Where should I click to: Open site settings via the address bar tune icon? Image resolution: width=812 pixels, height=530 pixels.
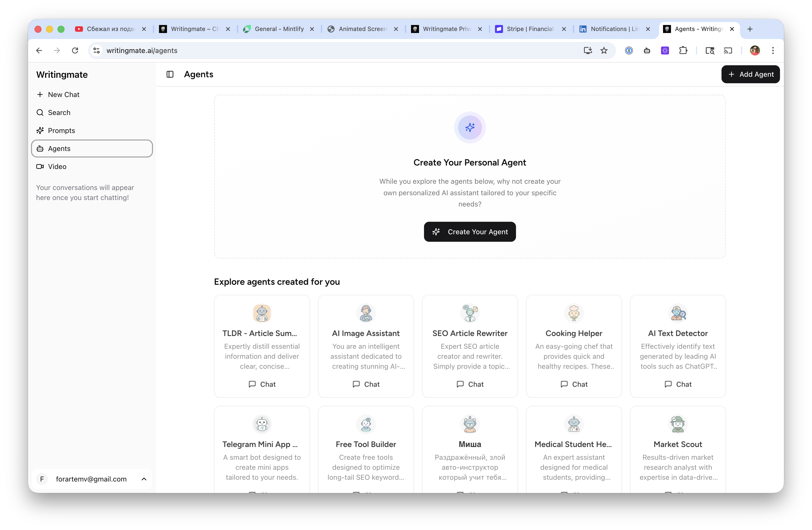[96, 50]
